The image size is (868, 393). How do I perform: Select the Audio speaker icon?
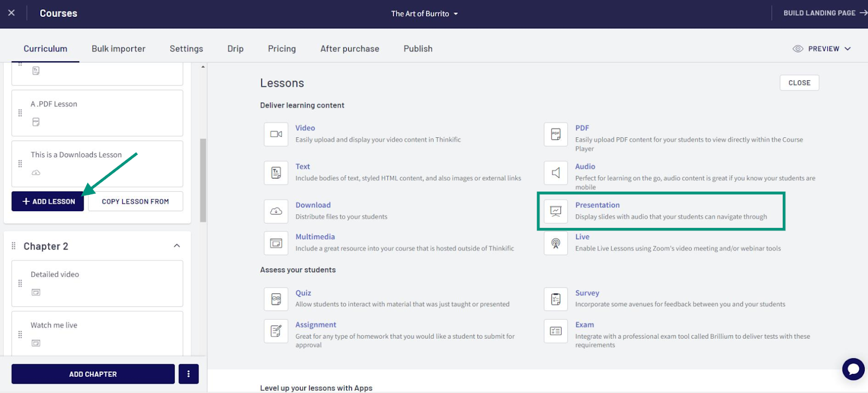556,173
